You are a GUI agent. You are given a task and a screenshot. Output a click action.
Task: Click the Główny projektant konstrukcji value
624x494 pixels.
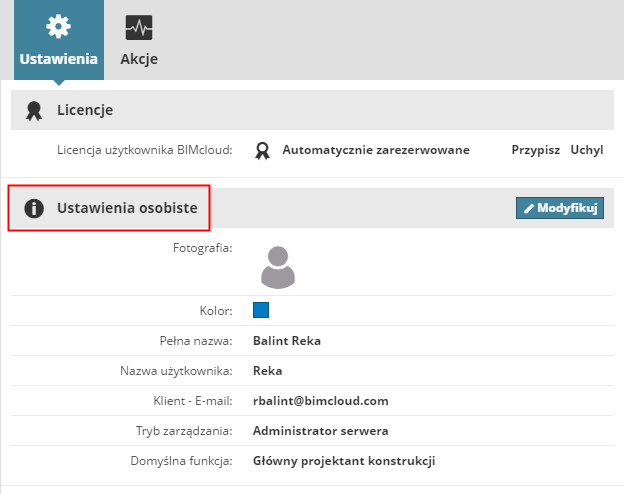[345, 461]
